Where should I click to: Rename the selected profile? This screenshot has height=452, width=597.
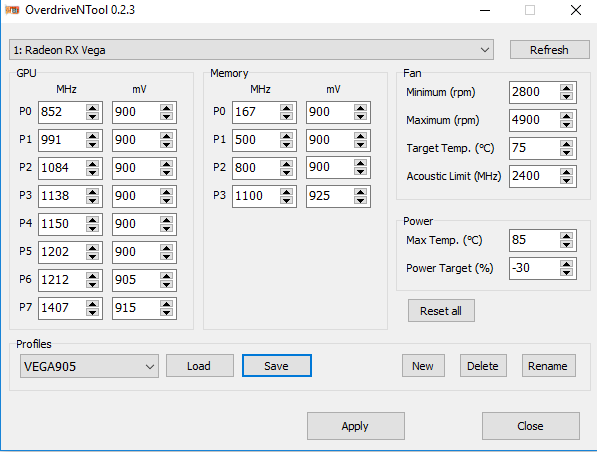tap(548, 366)
